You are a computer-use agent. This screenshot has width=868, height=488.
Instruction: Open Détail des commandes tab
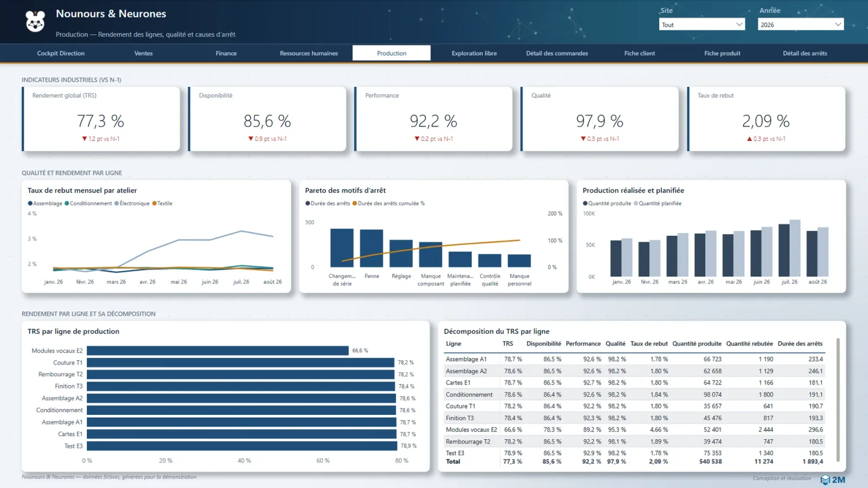tap(557, 53)
